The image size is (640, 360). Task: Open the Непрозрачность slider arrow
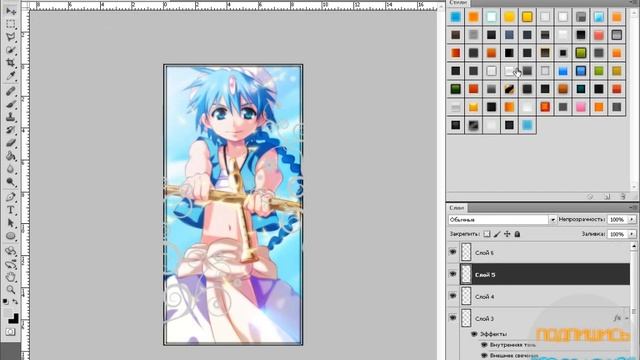coord(631,220)
